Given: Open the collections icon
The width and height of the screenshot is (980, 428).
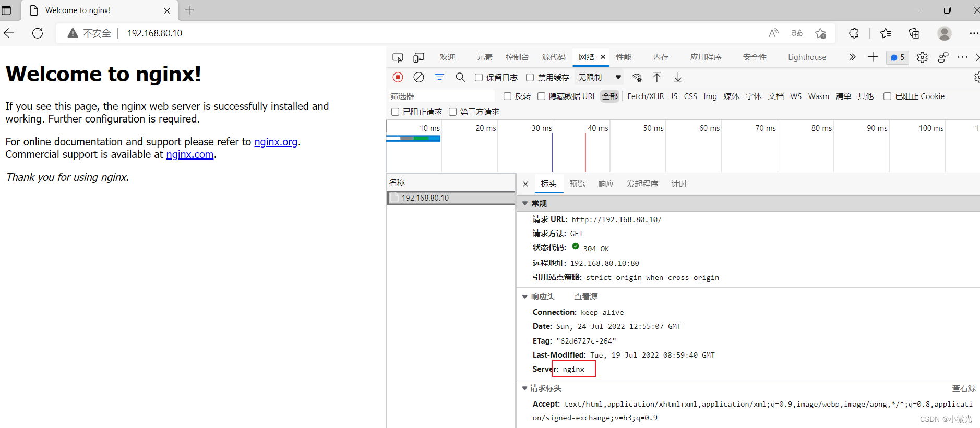Looking at the screenshot, I should [914, 33].
